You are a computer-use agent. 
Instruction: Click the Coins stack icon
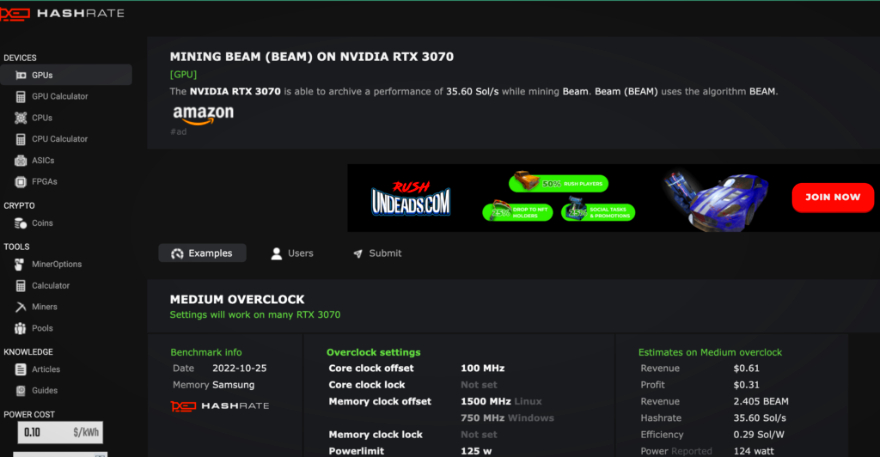pos(21,223)
